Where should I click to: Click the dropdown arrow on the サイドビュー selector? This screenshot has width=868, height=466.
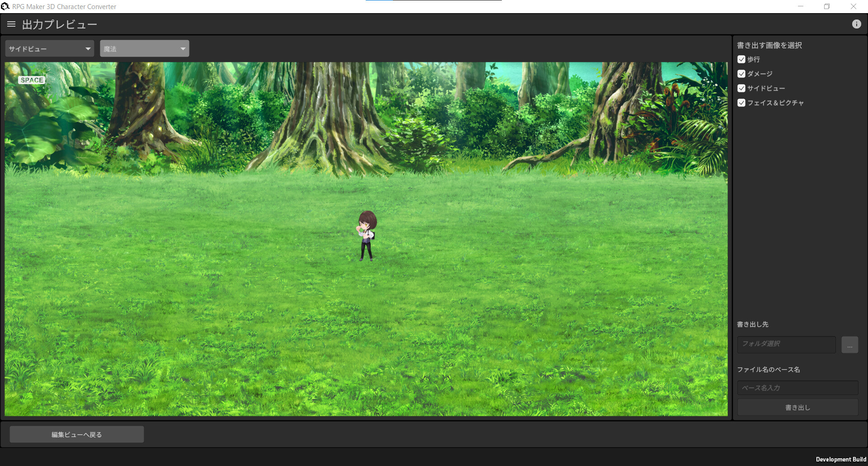point(88,48)
